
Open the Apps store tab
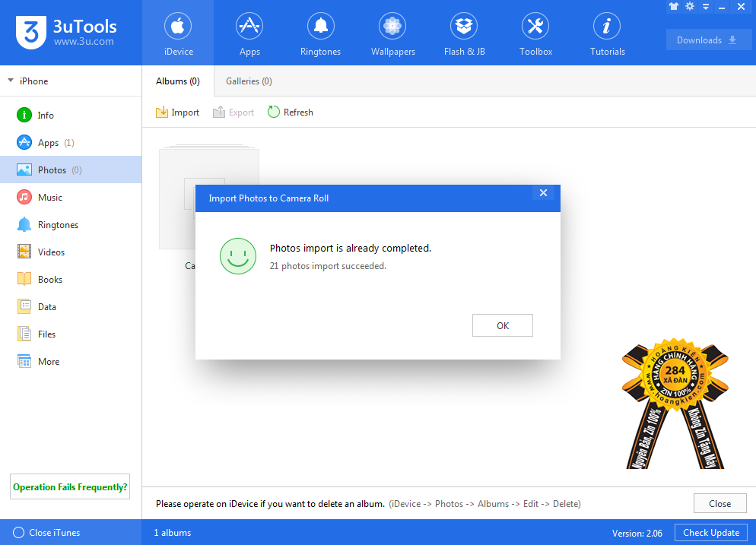pyautogui.click(x=249, y=33)
